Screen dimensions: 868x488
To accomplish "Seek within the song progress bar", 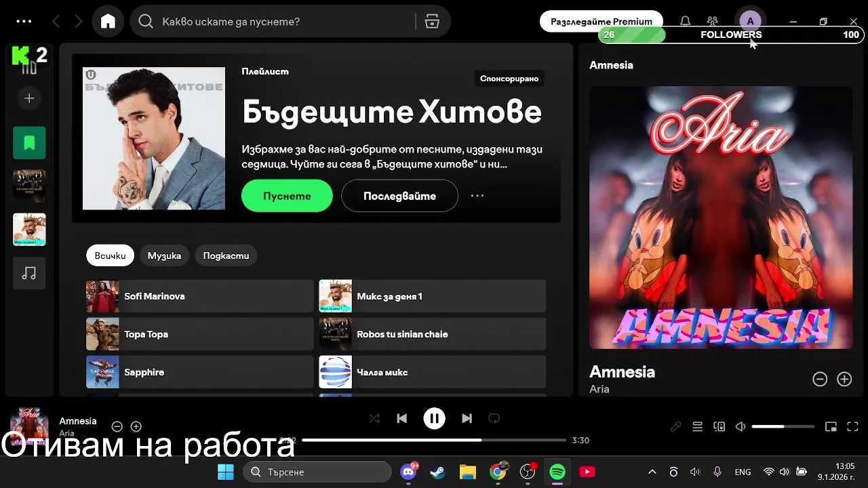I will coord(434,440).
